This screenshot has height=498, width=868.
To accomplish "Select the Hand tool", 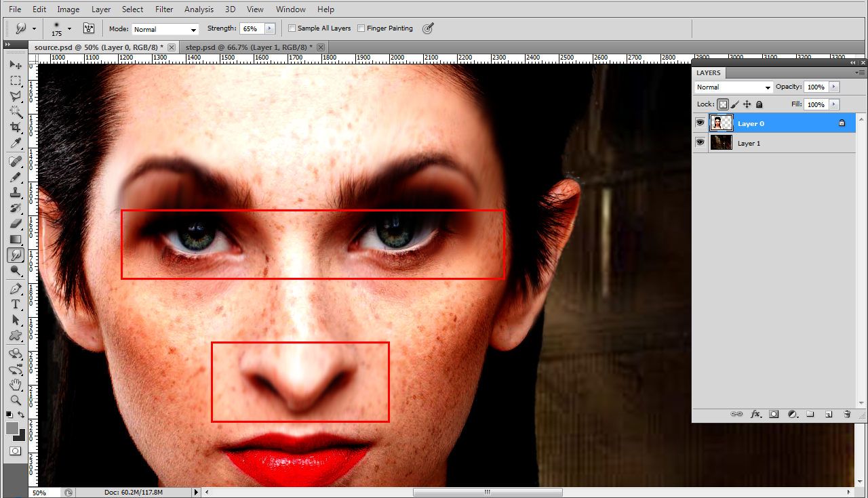I will (x=16, y=385).
